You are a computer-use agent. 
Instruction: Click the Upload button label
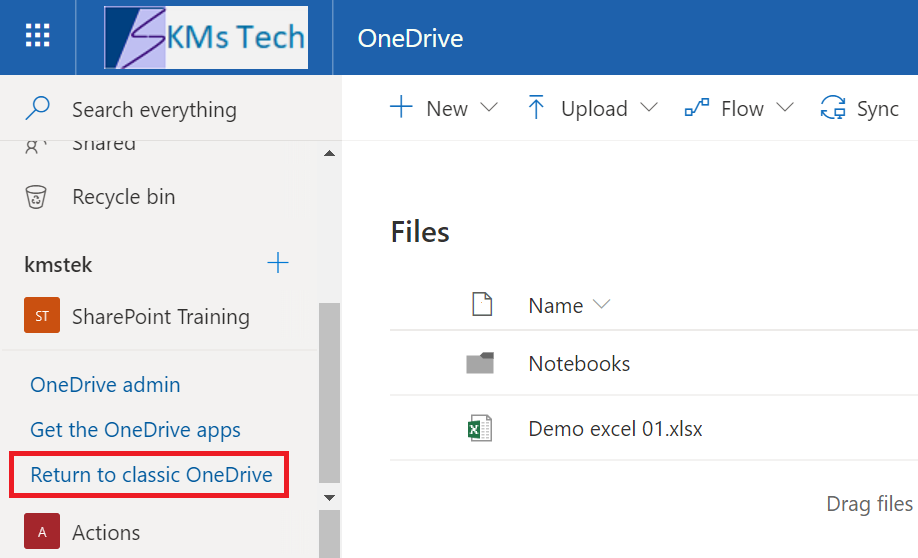(594, 109)
